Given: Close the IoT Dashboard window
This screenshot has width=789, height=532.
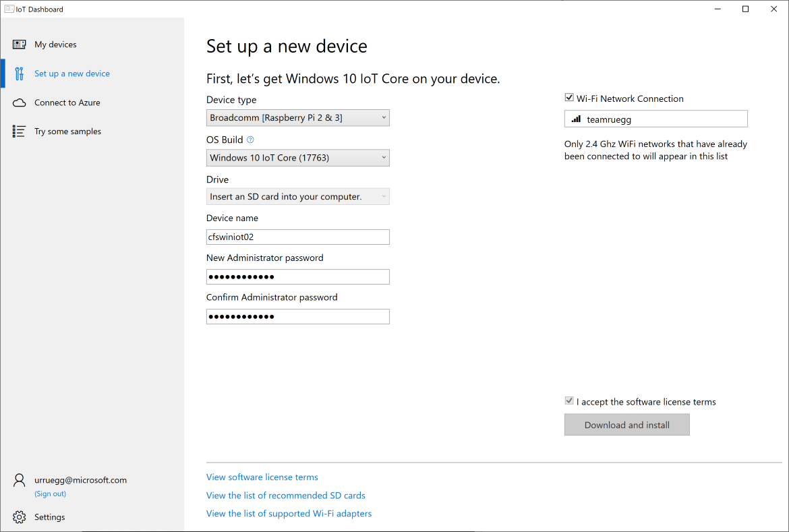Looking at the screenshot, I should (774, 9).
